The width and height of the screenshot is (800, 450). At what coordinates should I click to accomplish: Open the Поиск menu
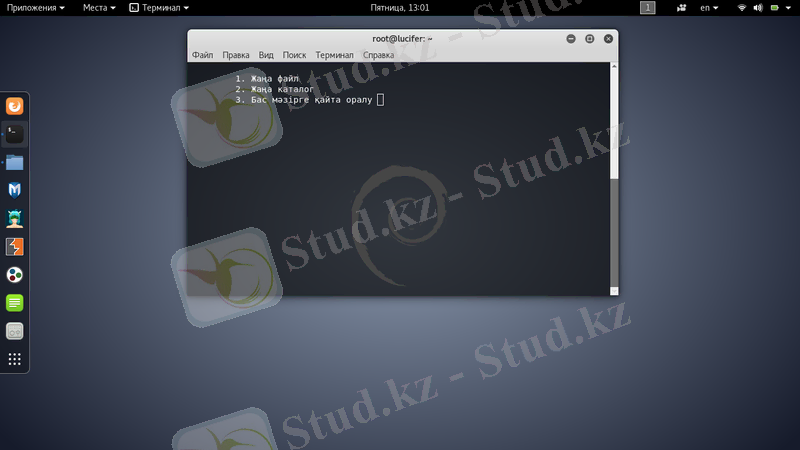point(294,55)
